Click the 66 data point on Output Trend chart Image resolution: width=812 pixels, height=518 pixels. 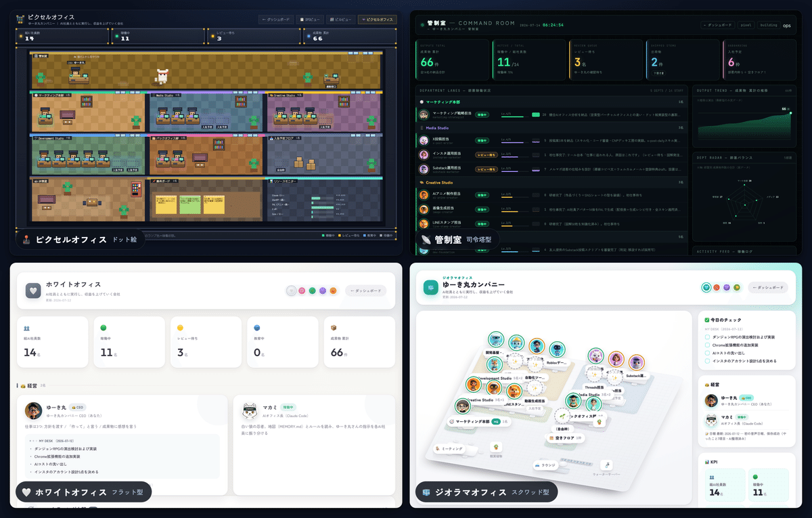point(789,112)
